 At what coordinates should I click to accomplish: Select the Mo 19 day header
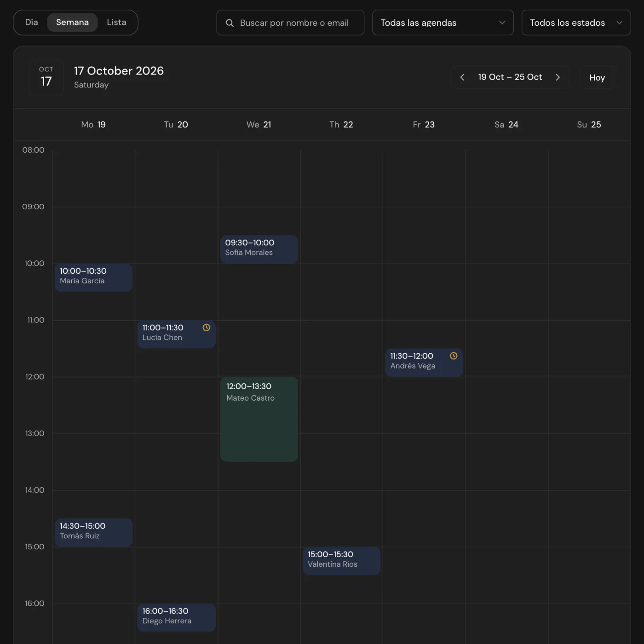[93, 125]
